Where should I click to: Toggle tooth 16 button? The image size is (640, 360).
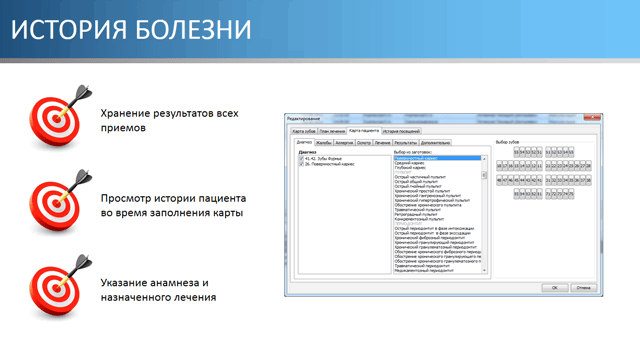(x=511, y=166)
